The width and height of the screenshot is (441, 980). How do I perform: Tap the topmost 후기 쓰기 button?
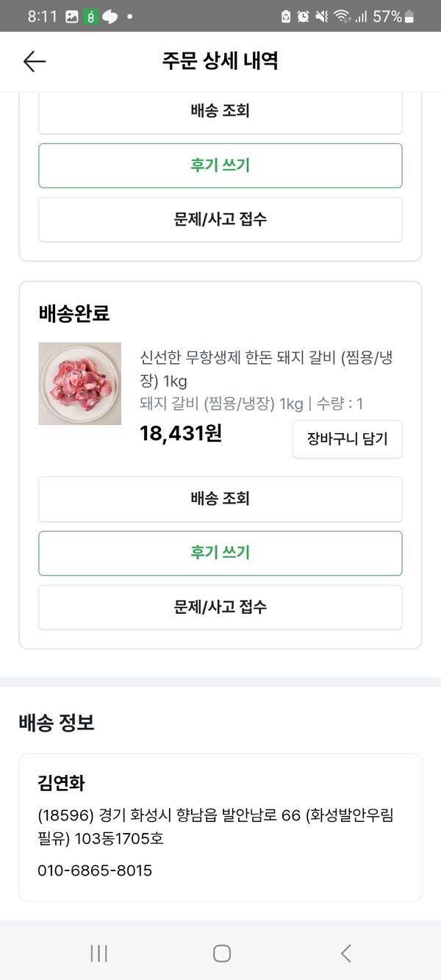tap(220, 165)
